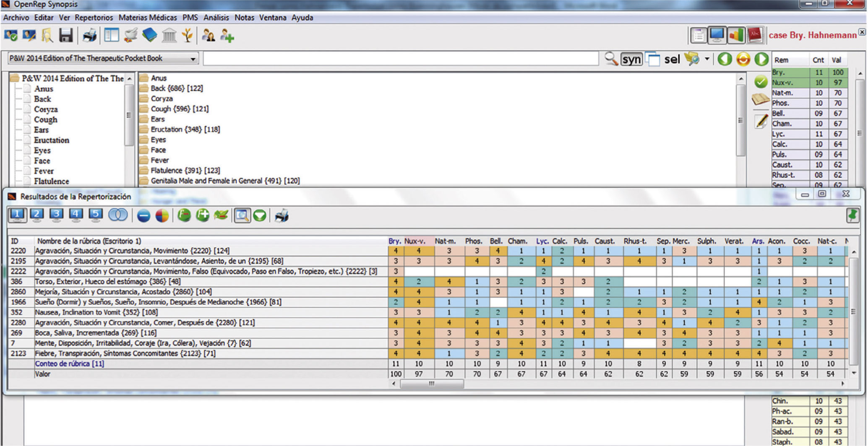Image resolution: width=868 pixels, height=446 pixels.
Task: Open the blue books stack icon
Action: point(149,36)
